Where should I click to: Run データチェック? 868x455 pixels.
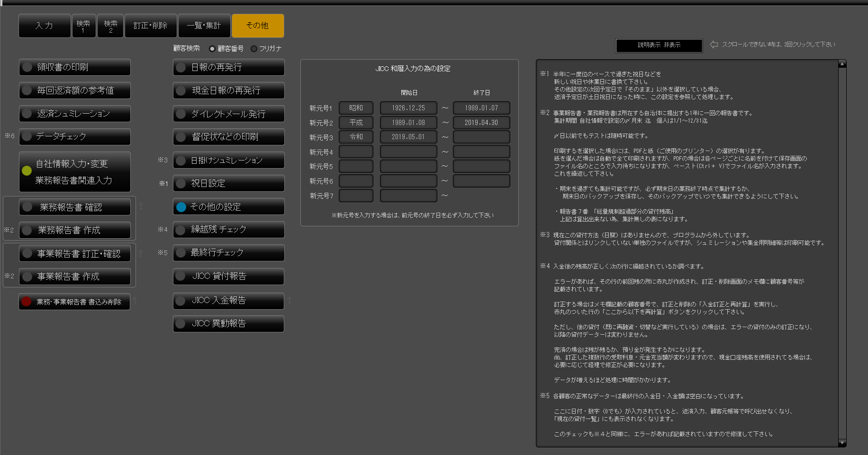point(75,136)
